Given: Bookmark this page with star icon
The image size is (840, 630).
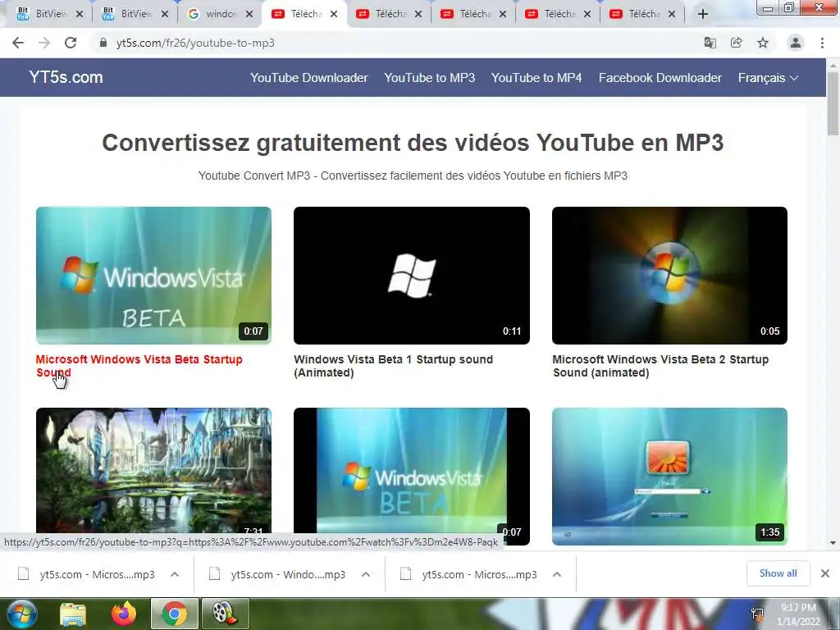Looking at the screenshot, I should pyautogui.click(x=763, y=43).
